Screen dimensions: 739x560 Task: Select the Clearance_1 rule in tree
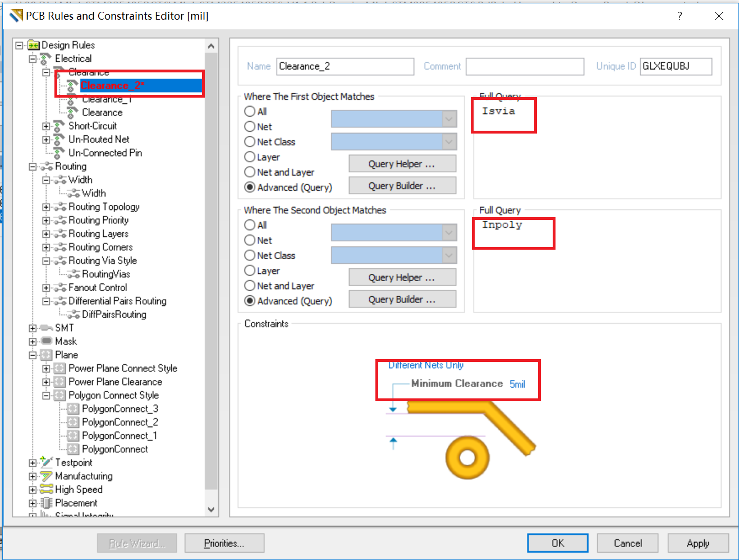[106, 99]
